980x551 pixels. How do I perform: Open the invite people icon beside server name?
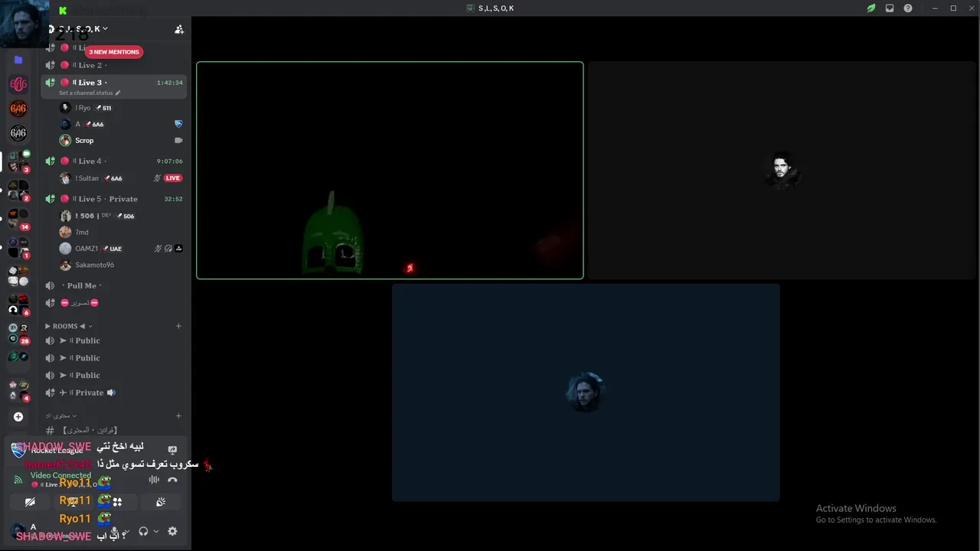click(x=179, y=29)
